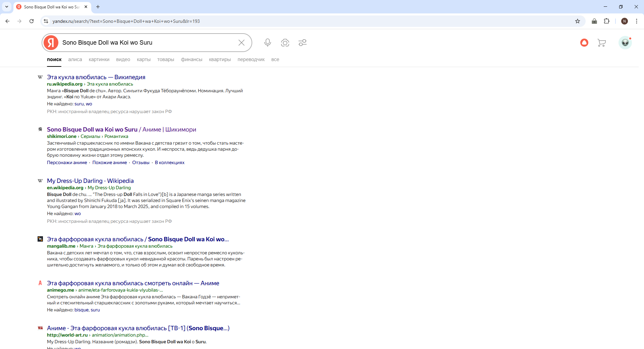Switch to the картинки tab
The width and height of the screenshot is (644, 349).
(99, 59)
